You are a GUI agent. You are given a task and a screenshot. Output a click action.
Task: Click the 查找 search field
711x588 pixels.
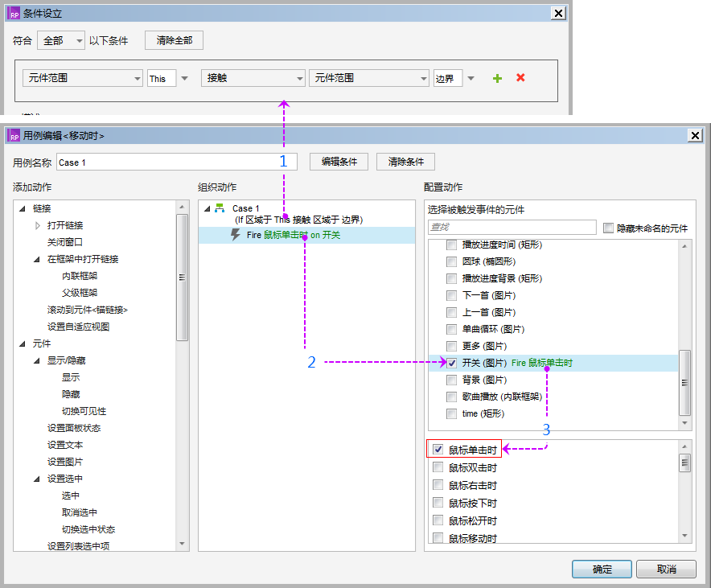pos(512,227)
